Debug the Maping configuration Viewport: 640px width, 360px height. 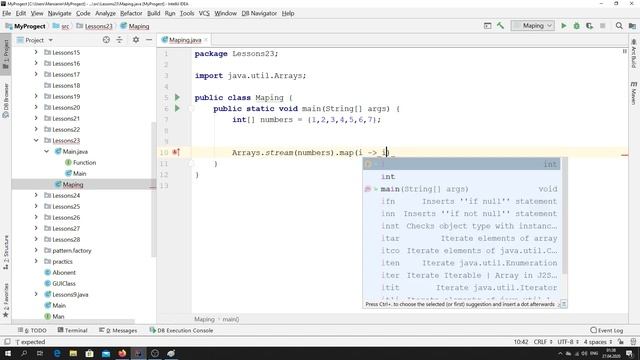(576, 26)
